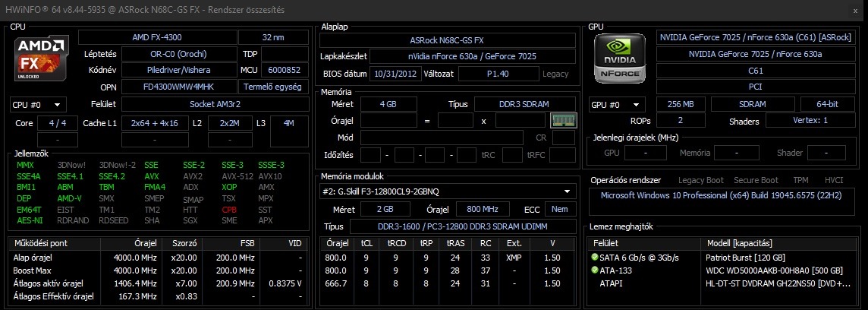
Task: Click the NVIDIA nForce logo
Action: tap(619, 59)
